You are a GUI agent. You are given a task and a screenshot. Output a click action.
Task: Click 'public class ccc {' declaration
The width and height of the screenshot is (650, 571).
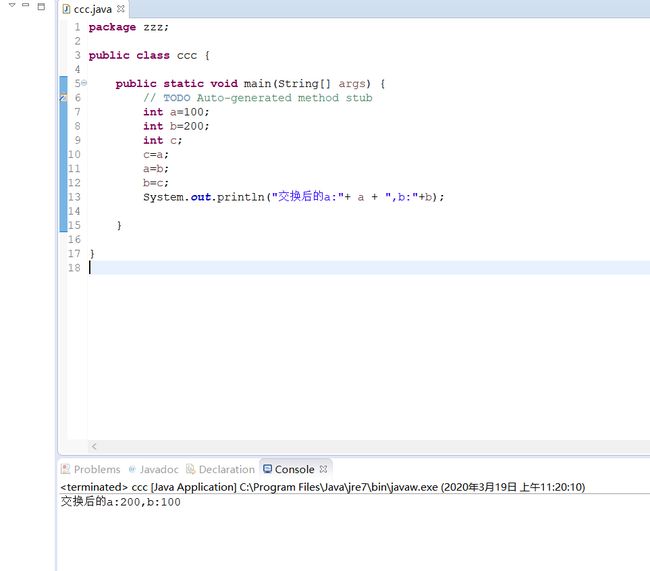pyautogui.click(x=149, y=56)
